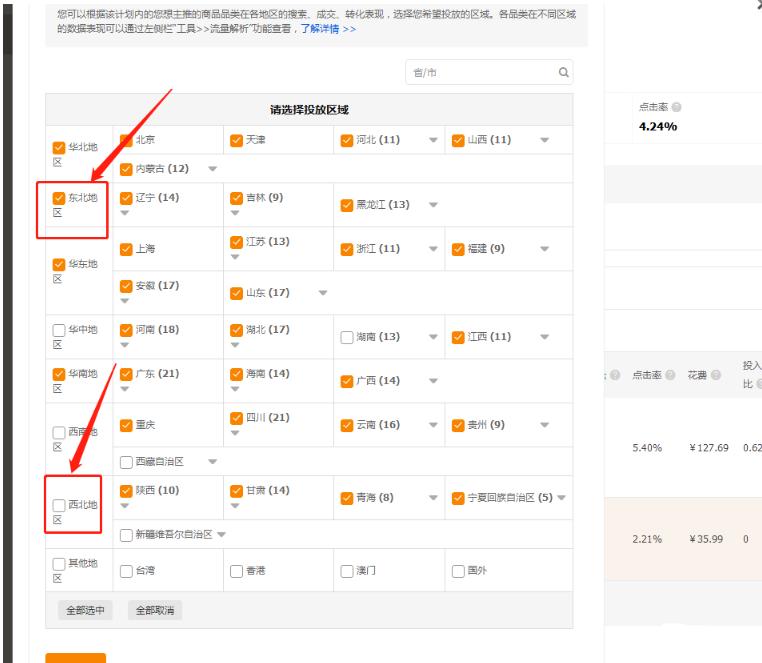Expand the 山西 (11) city dropdown arrow

(x=544, y=140)
